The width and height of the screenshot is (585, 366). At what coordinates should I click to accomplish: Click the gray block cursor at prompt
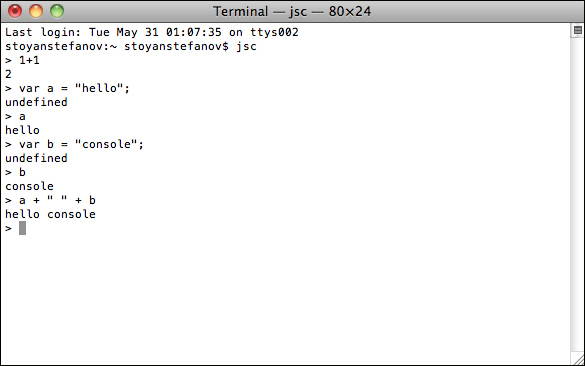tap(22, 228)
